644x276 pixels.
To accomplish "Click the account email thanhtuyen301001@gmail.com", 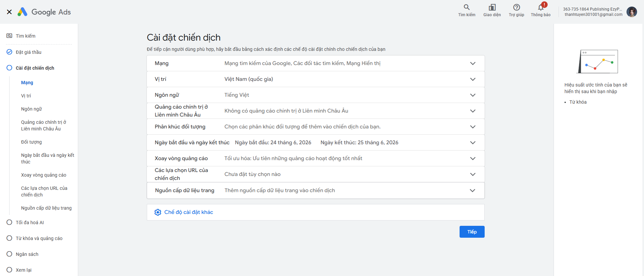I will [x=593, y=15].
